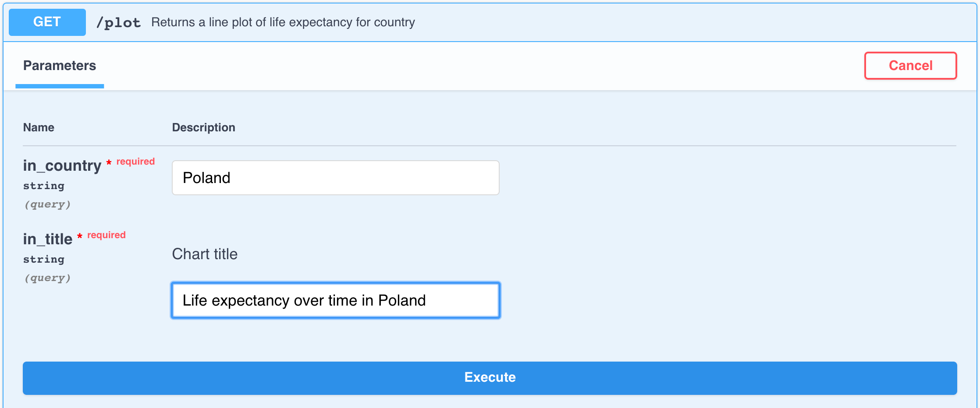Viewport: 980px width, 408px height.
Task: Click the 'Chart title' description text
Action: (205, 254)
